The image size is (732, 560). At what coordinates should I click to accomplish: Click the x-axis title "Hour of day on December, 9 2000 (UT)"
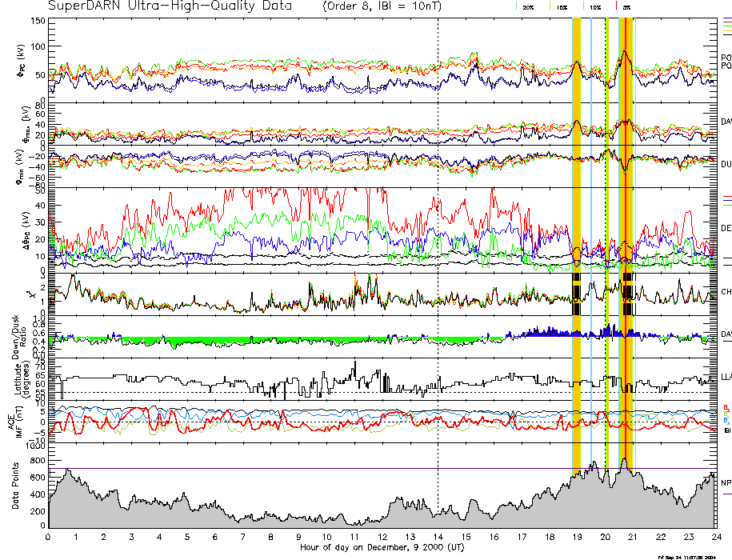[382, 547]
